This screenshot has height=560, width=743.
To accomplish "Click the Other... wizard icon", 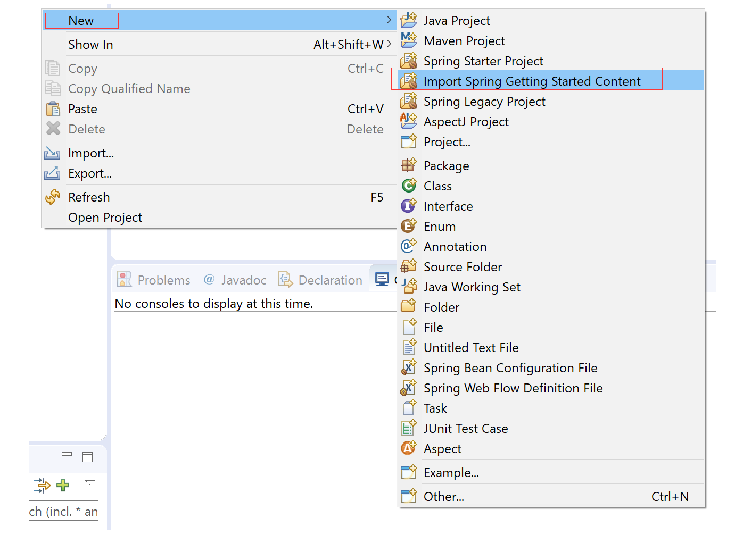I will (409, 496).
